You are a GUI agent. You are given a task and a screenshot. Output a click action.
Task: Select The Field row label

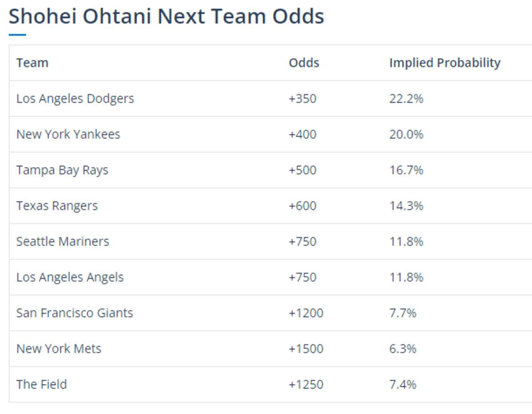click(x=42, y=384)
